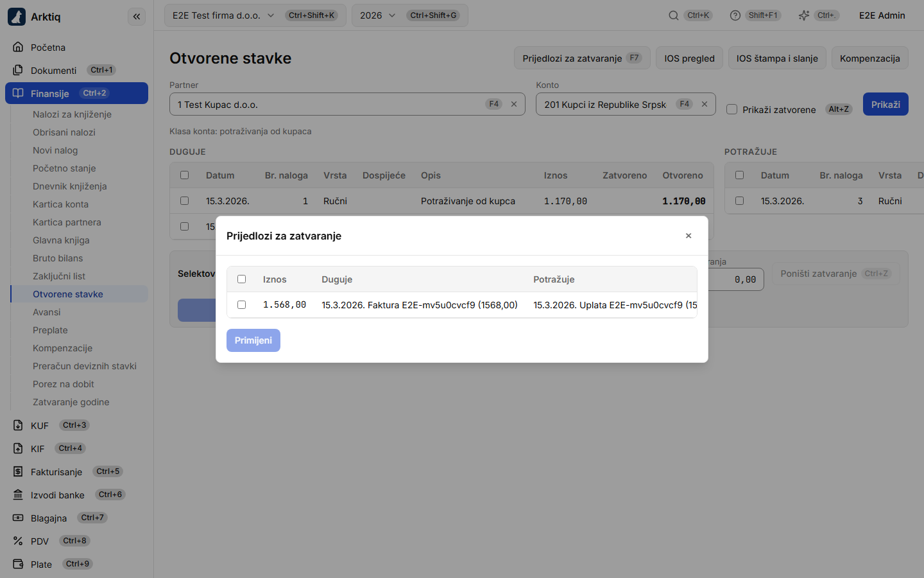This screenshot has width=924, height=578.
Task: Open the 2026 year dropdown
Action: pos(410,15)
